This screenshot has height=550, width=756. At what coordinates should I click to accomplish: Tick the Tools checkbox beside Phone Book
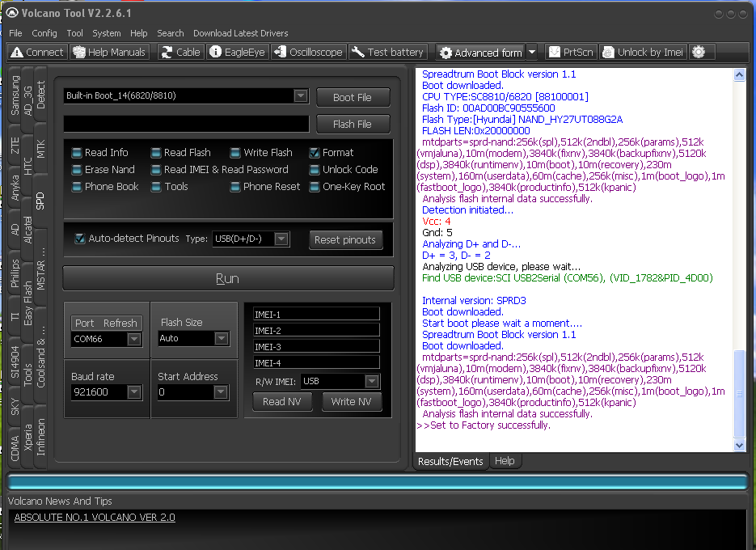156,187
